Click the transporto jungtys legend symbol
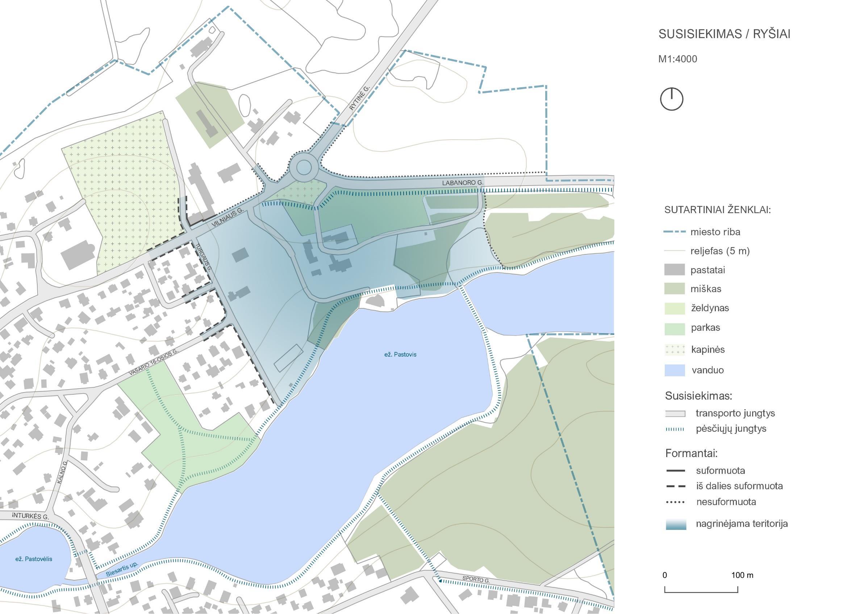Image resolution: width=868 pixels, height=614 pixels. tap(675, 414)
